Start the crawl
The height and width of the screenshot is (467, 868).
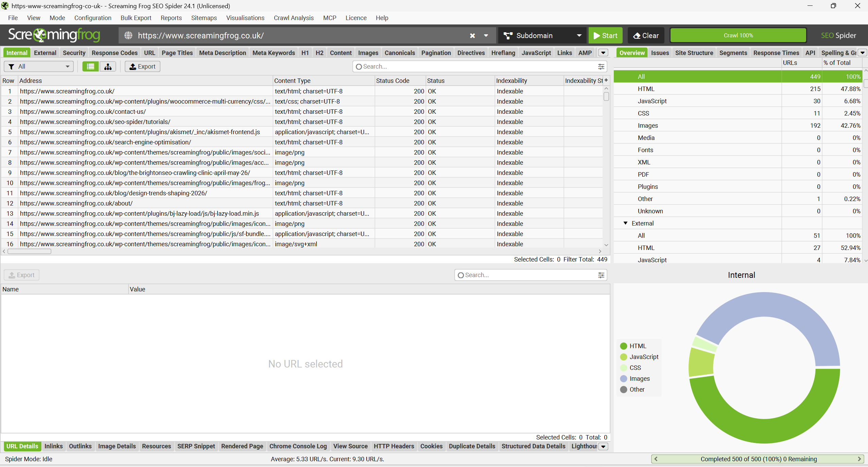[605, 35]
